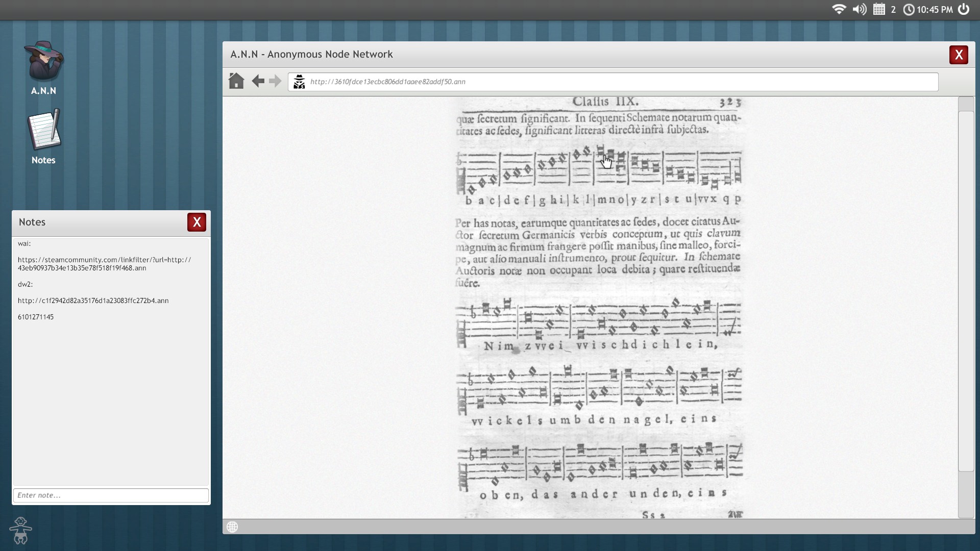980x551 pixels.
Task: Click the doll icon at bottom-left corner
Action: 20,531
